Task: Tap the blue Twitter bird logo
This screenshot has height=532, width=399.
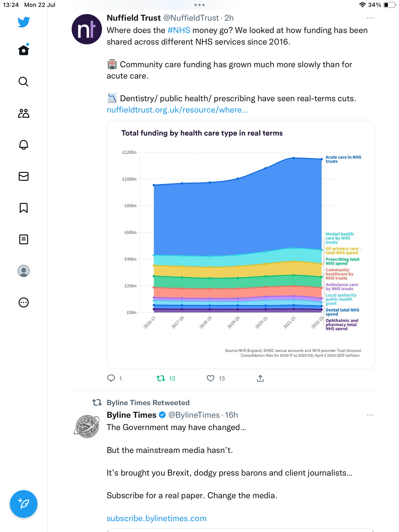Action: [24, 22]
